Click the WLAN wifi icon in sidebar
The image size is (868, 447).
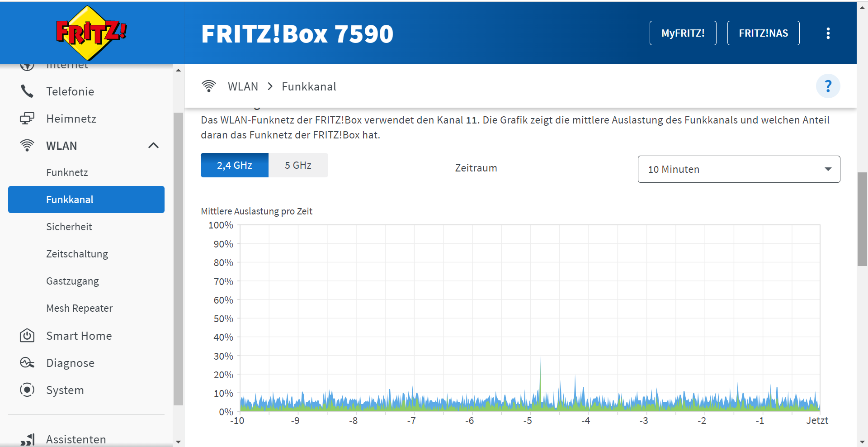27,145
